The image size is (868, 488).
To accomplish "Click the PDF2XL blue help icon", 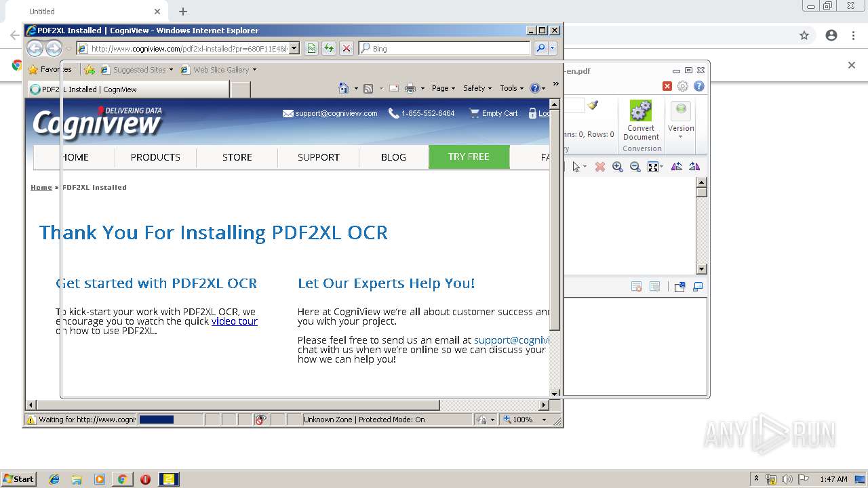I will point(699,86).
